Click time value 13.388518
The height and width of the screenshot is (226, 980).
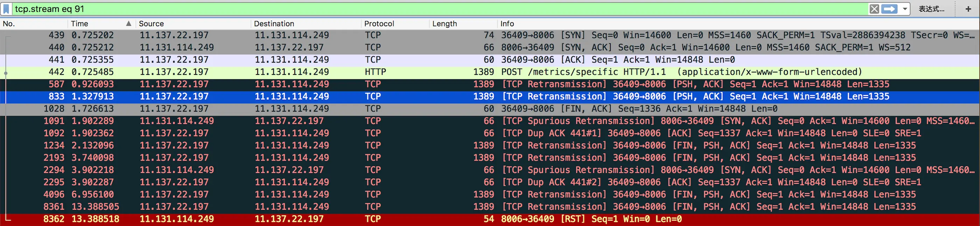[x=95, y=219]
